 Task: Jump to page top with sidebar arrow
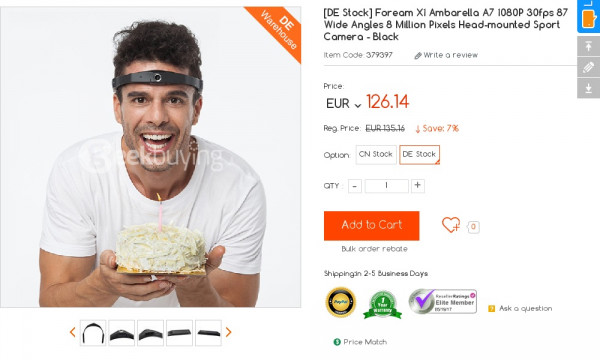click(589, 47)
